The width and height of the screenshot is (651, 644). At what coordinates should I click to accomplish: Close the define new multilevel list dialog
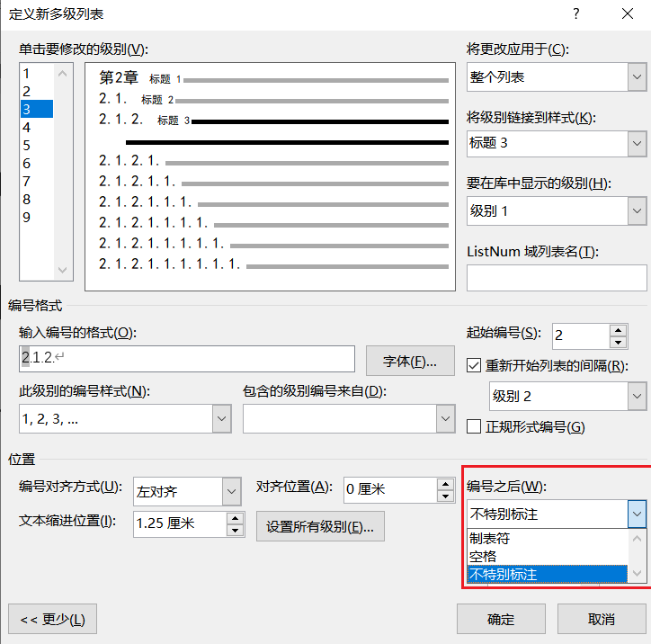pos(628,13)
